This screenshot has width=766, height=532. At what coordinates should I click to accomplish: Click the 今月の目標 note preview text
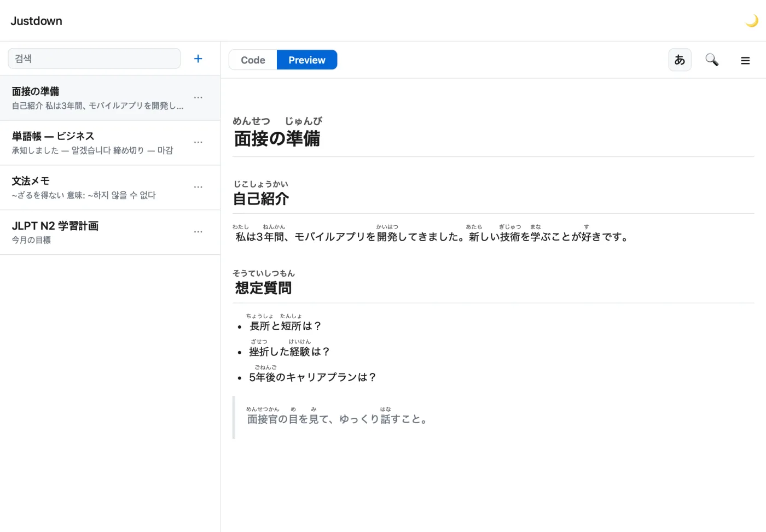click(31, 240)
